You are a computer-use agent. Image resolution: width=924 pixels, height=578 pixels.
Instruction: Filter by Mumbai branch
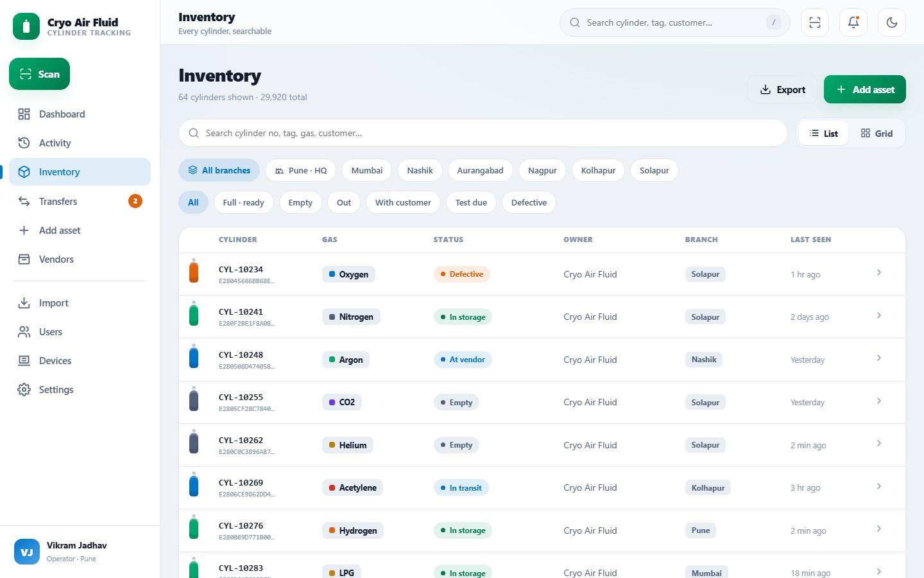click(367, 170)
